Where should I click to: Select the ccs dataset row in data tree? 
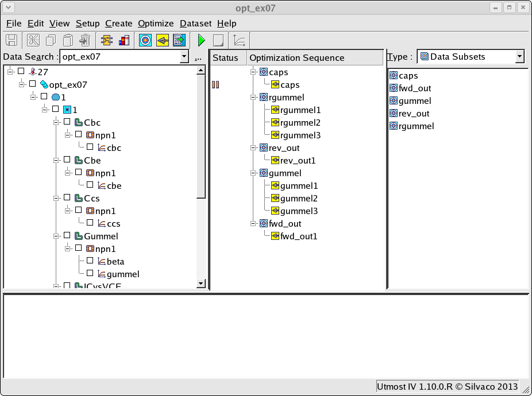[x=109, y=224]
